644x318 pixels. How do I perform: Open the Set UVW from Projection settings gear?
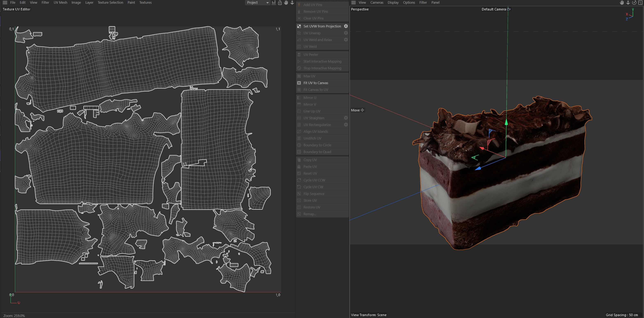click(x=346, y=26)
